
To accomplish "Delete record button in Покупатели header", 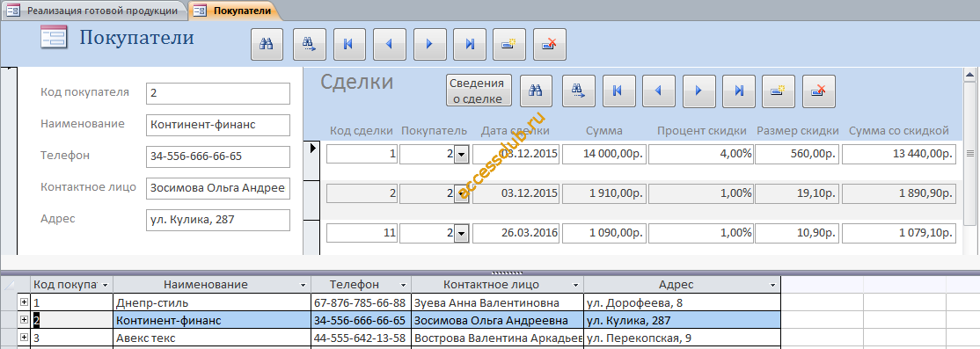I will pos(550,44).
